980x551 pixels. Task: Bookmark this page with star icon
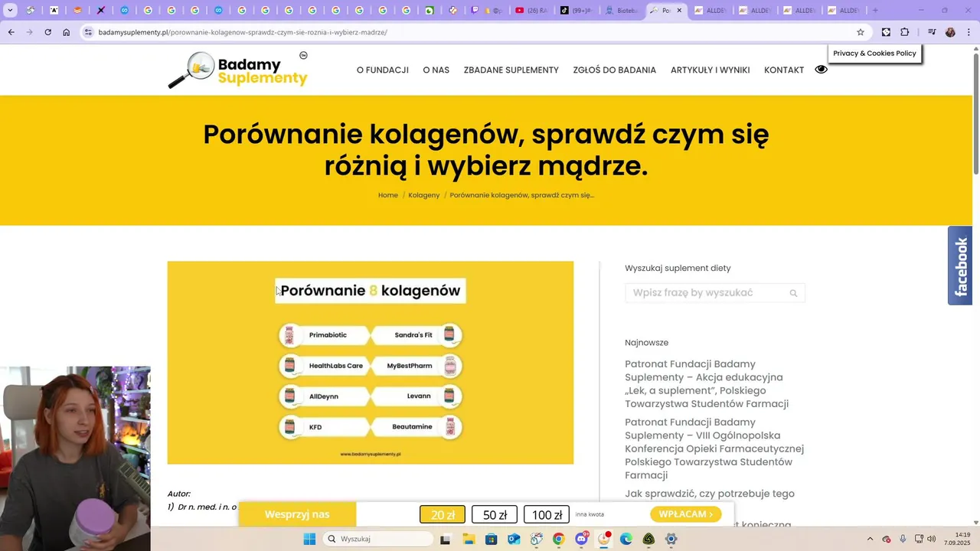[x=861, y=32]
